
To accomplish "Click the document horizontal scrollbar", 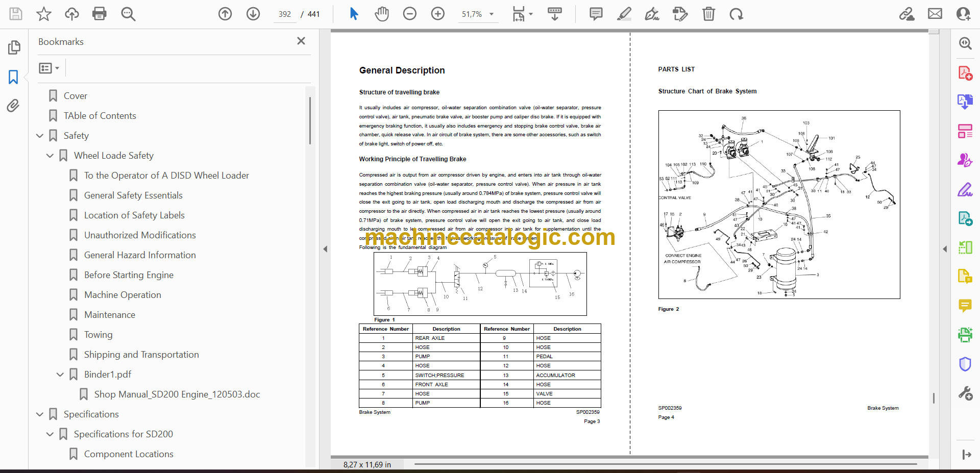I will coord(666,464).
